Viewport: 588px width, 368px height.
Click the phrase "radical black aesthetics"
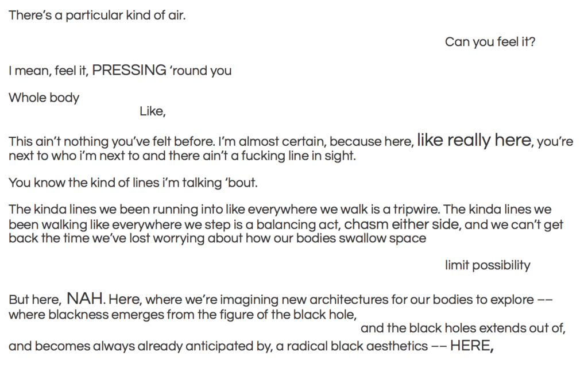click(356, 346)
